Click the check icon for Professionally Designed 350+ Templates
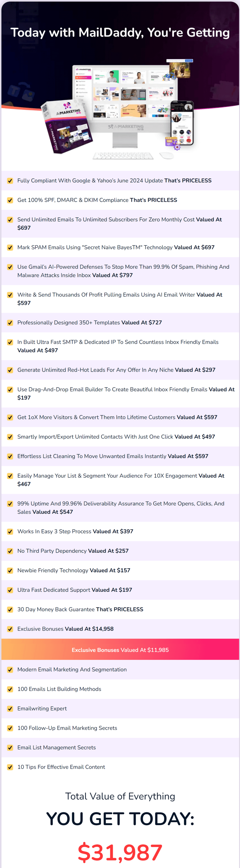The height and width of the screenshot is (868, 240). coord(10,323)
